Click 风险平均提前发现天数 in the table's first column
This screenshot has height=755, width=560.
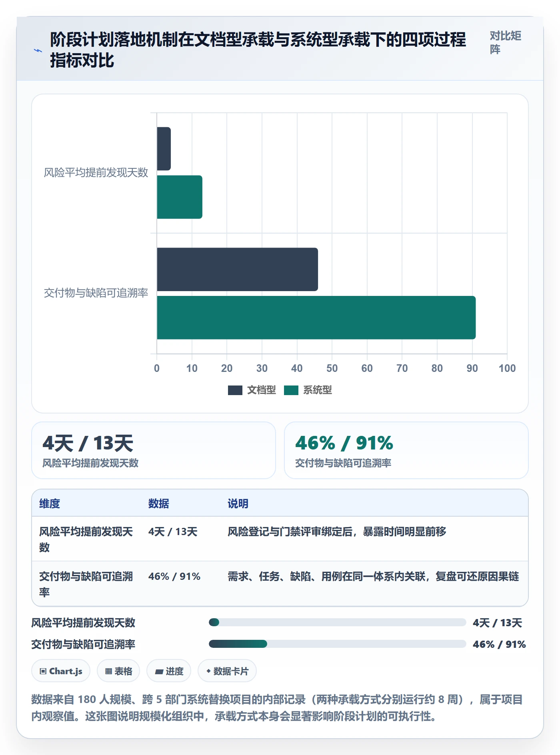(86, 539)
